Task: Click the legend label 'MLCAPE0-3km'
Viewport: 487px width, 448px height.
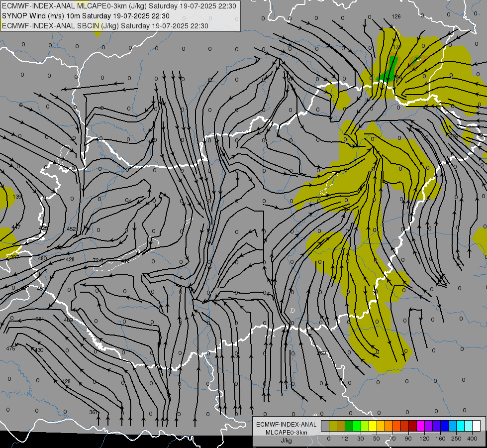Action: tap(287, 433)
